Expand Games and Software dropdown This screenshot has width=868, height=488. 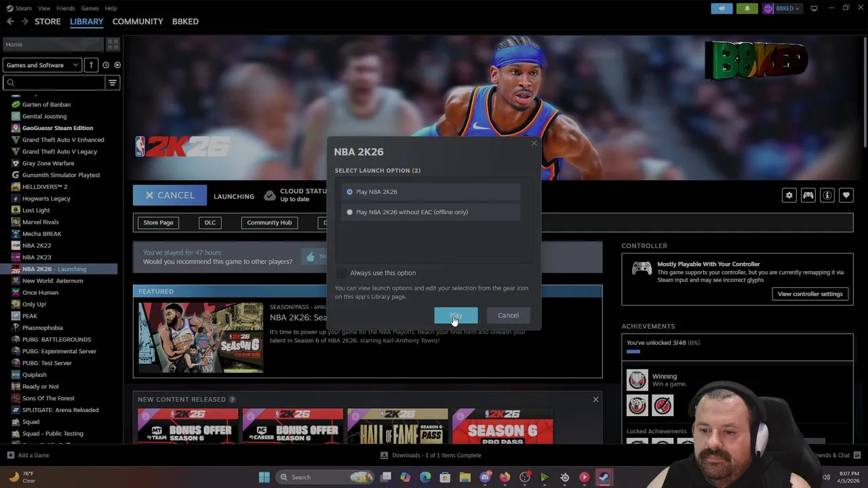click(42, 65)
